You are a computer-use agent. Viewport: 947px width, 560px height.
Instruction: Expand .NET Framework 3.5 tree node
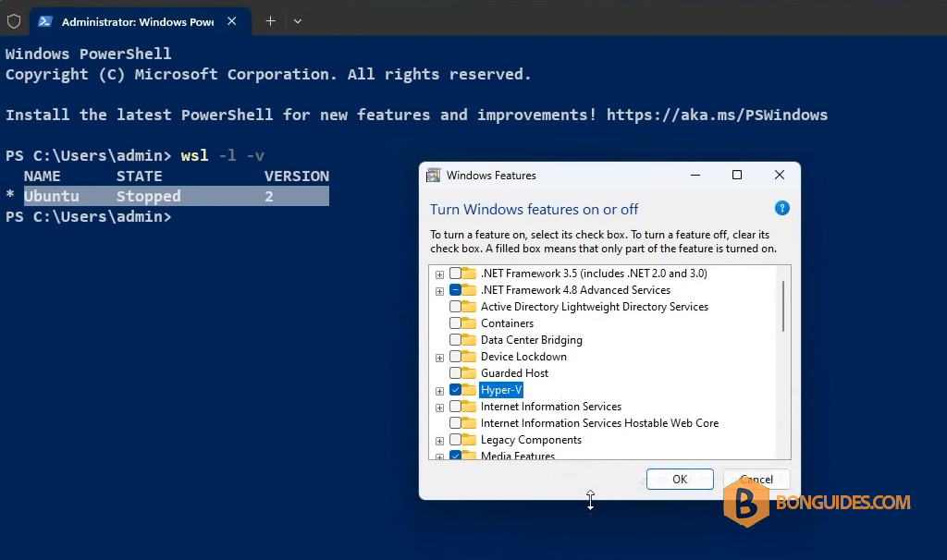[439, 274]
